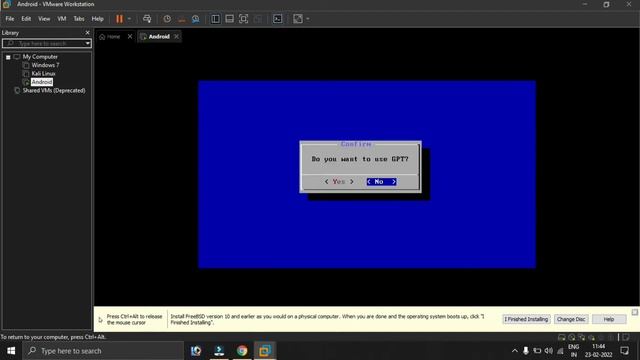This screenshot has width=640, height=360.
Task: Open the console view icon
Action: (278, 19)
